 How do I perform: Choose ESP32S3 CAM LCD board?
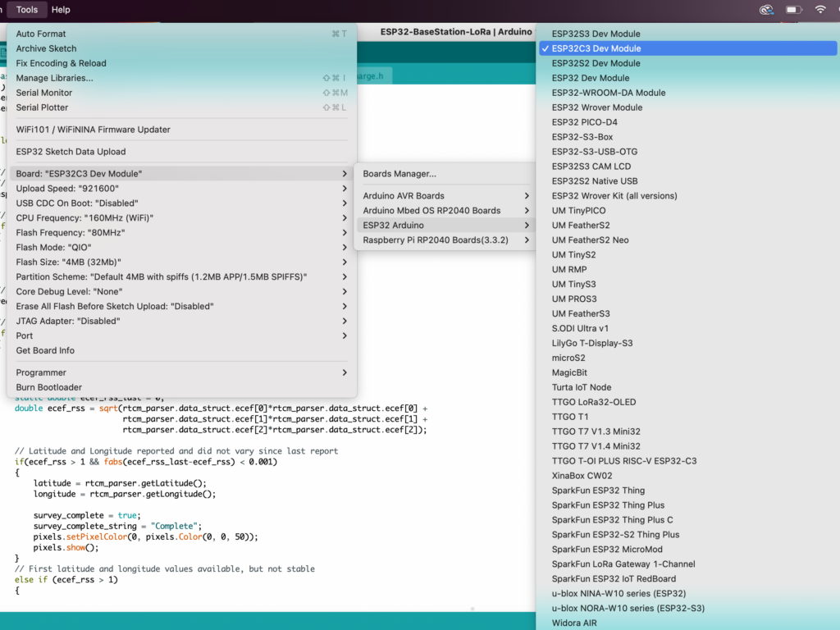tap(688, 167)
